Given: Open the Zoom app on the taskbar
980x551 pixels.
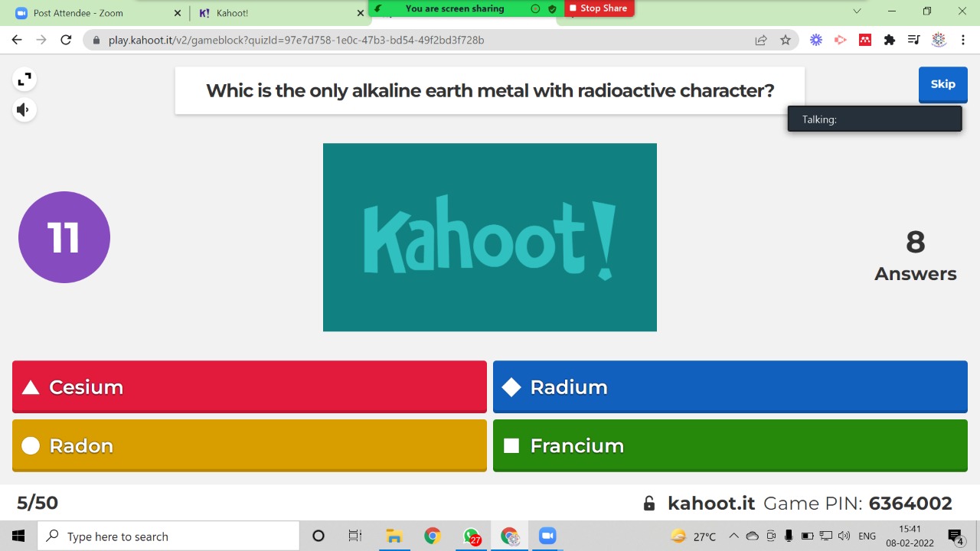Looking at the screenshot, I should click(547, 536).
